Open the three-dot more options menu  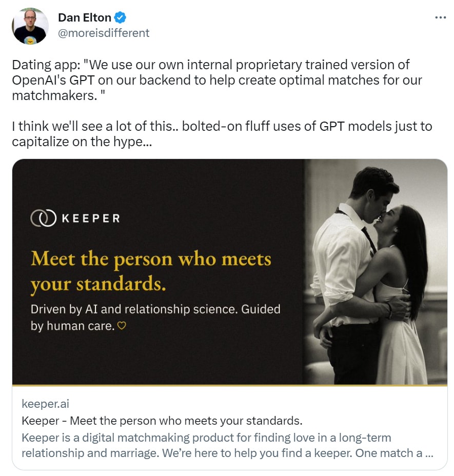440,17
